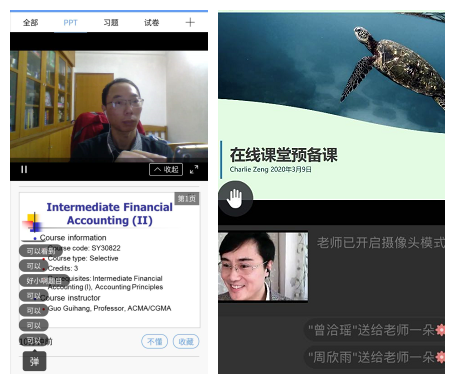
Task: Open the teacher camera thumbnail on right
Action: coord(263,266)
